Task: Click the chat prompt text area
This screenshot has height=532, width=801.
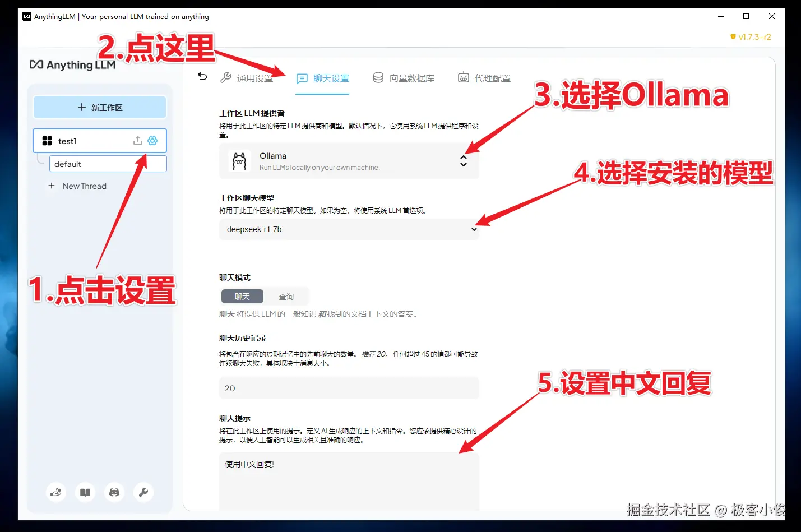Action: [x=349, y=482]
